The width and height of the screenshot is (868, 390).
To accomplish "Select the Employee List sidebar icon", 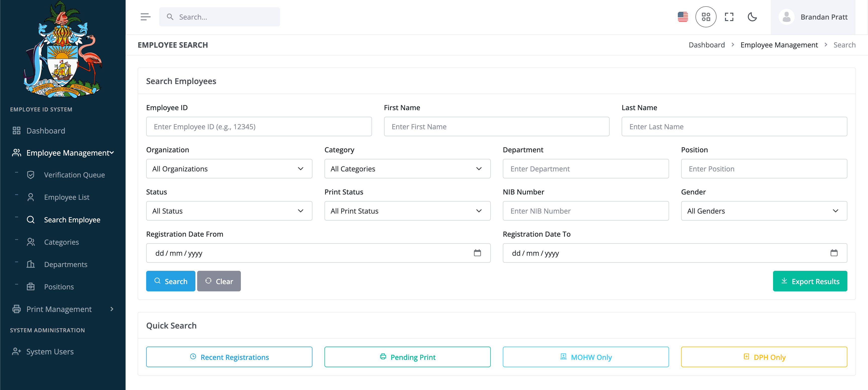I will tap(31, 197).
